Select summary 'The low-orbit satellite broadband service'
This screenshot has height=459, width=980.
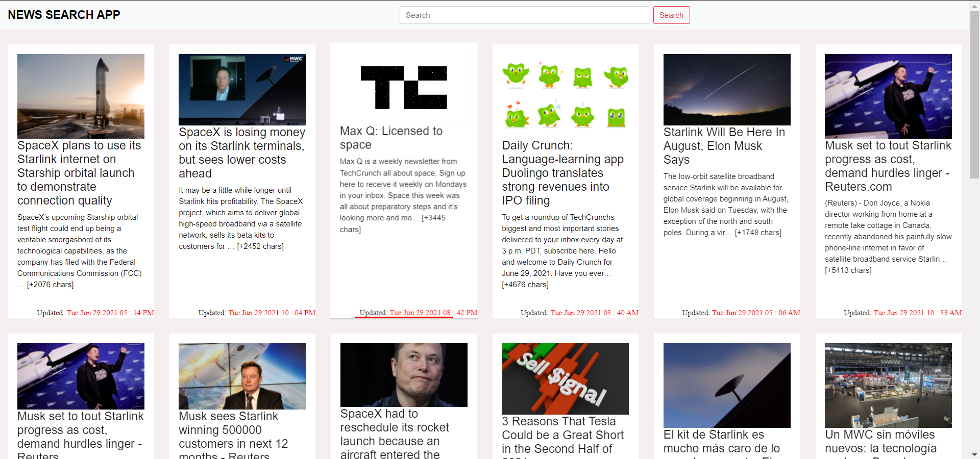(726, 204)
